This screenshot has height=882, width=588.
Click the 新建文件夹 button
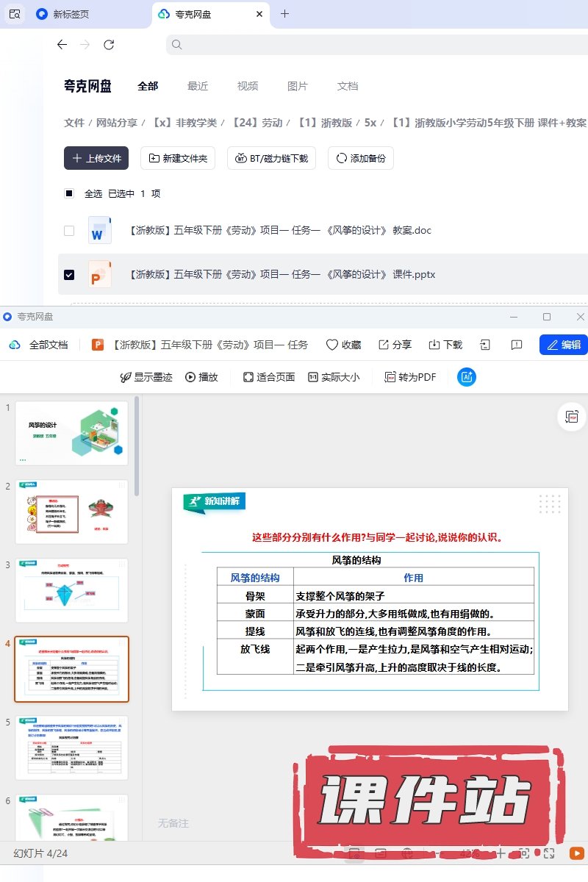[x=178, y=158]
